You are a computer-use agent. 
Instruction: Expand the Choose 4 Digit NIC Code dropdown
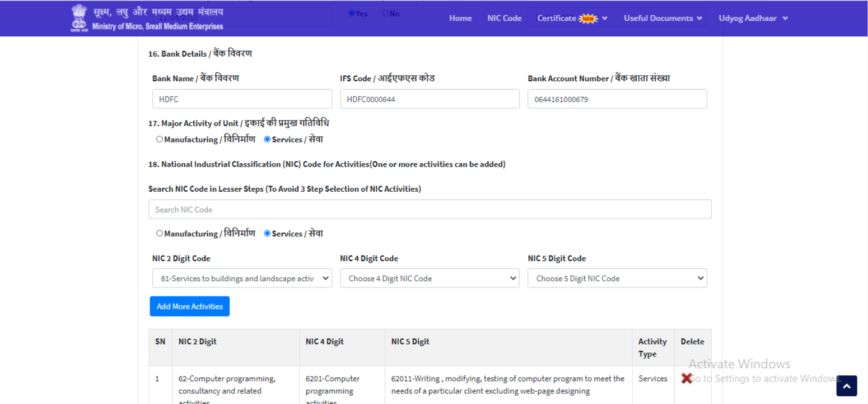pos(430,278)
